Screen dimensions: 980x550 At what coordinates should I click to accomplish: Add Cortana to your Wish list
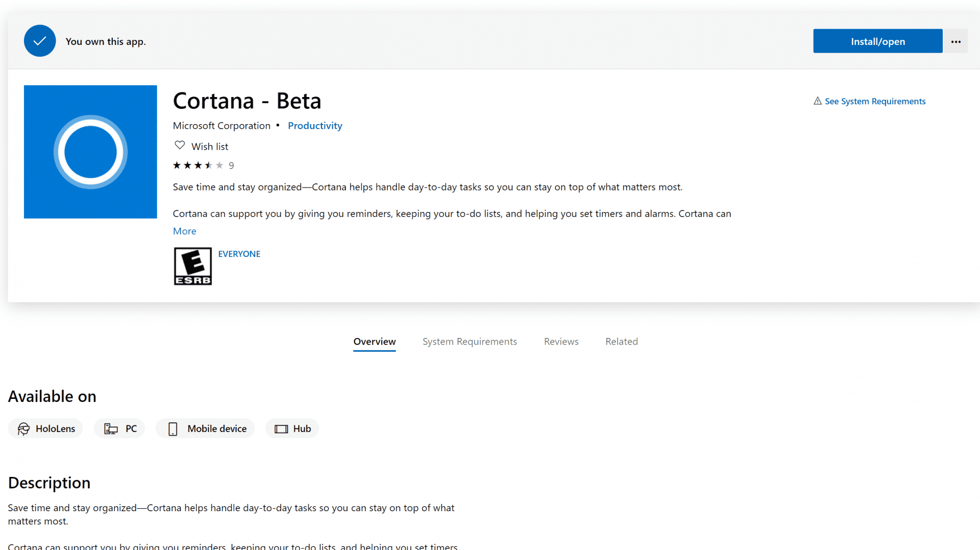(209, 146)
